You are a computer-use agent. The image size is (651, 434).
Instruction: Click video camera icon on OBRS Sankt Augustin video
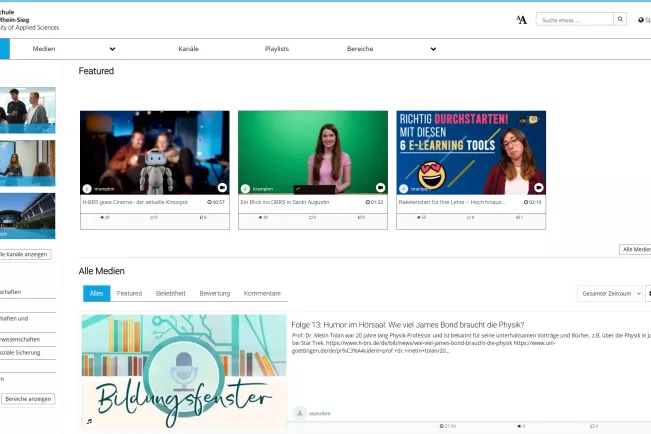coord(380,187)
